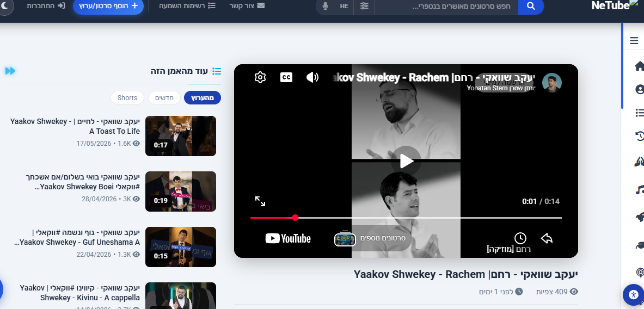This screenshot has width=644, height=309.
Task: Open Yonatan Stern channel avatar
Action: tap(551, 83)
